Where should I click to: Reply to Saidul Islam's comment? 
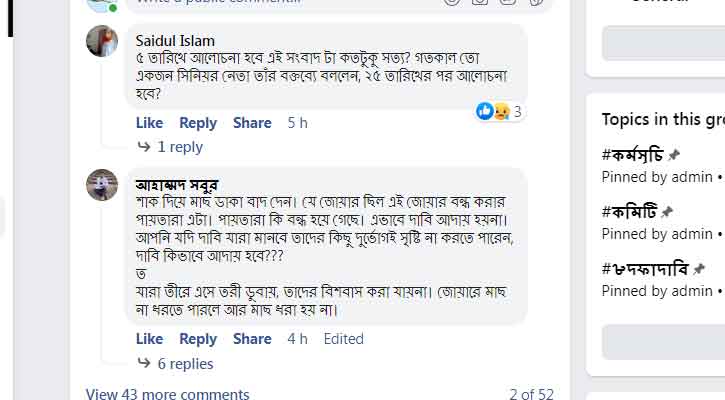click(x=198, y=123)
